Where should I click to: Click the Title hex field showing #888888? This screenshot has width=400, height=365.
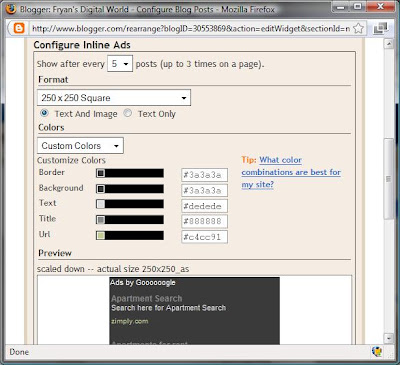[x=205, y=221]
